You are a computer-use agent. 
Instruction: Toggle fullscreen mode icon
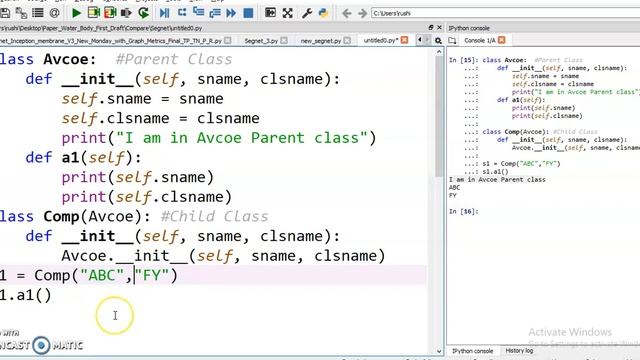(x=288, y=13)
